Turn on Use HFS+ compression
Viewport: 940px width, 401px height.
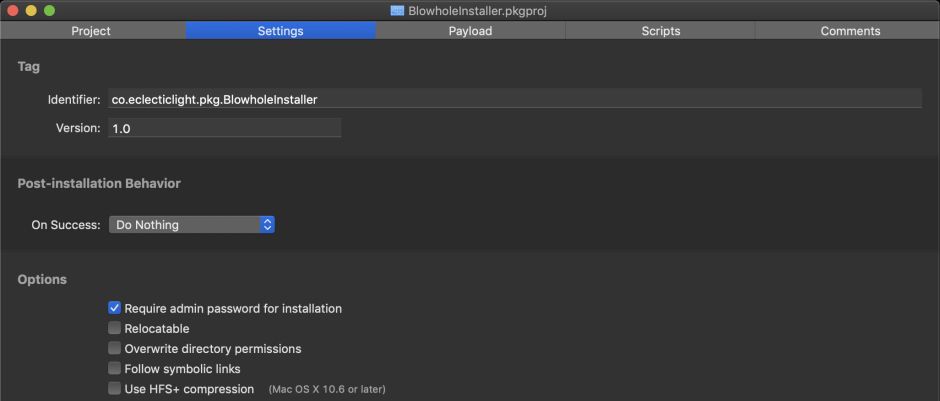pos(114,388)
